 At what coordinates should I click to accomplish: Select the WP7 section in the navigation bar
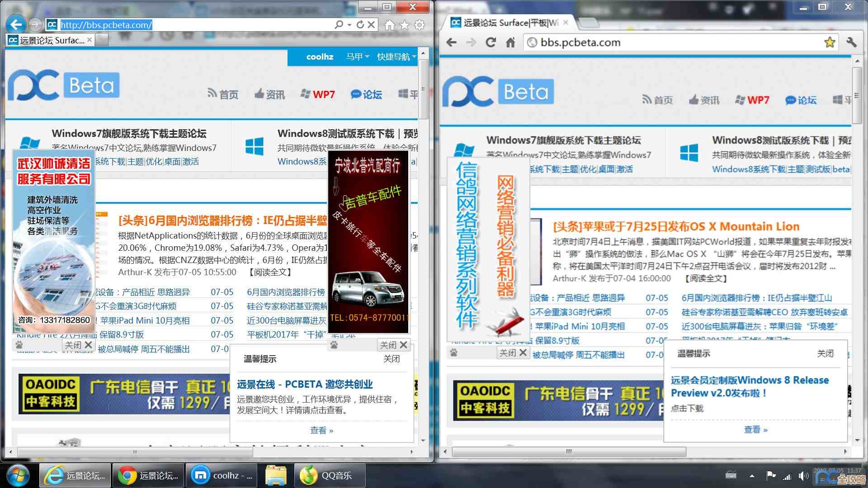point(324,94)
